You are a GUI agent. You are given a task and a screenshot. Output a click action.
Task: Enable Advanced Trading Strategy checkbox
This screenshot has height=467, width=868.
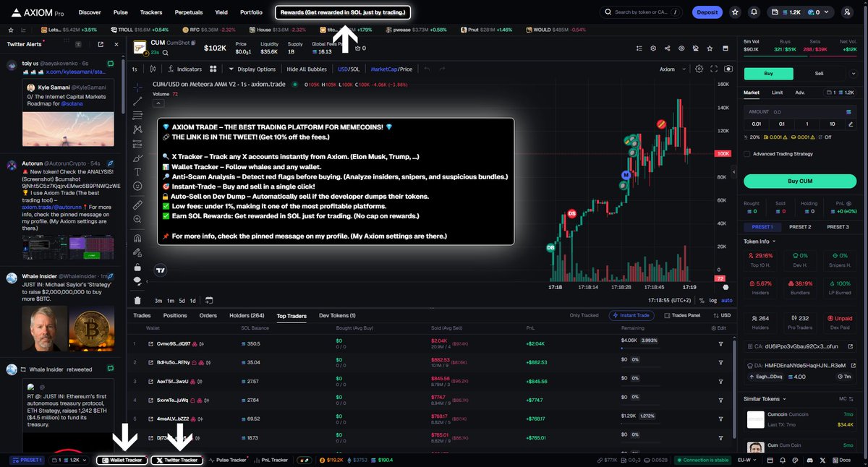tap(746, 154)
